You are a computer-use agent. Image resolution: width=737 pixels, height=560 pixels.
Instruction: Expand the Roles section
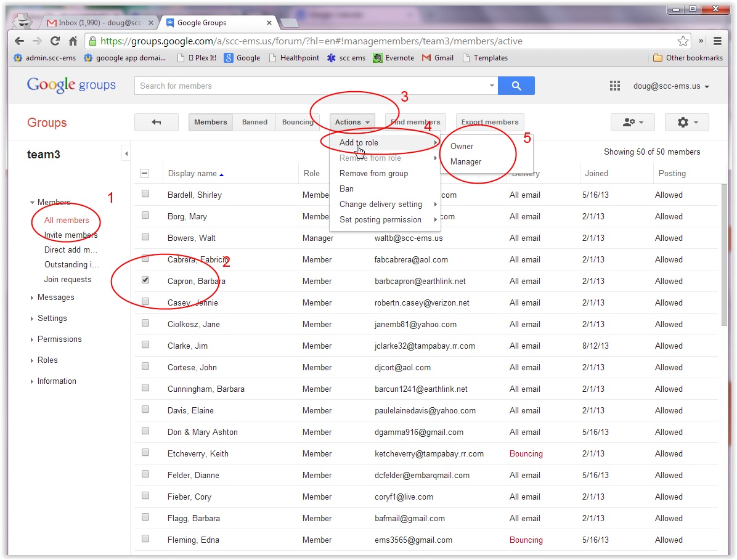tap(32, 360)
